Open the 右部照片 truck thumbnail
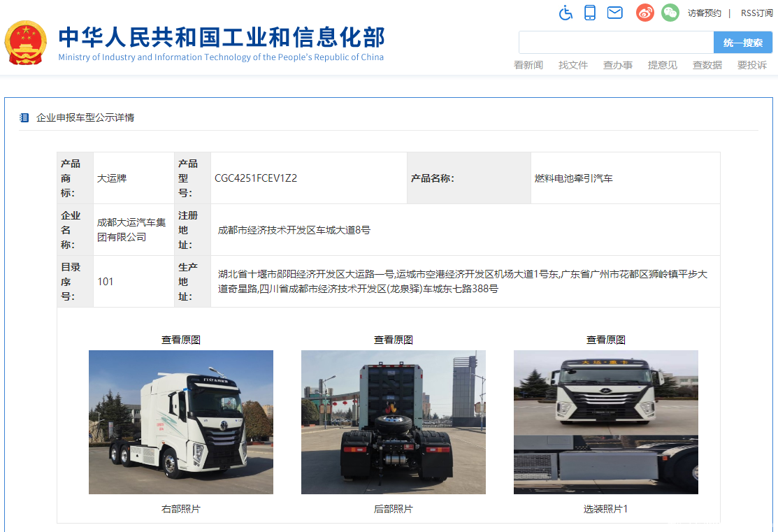Screen dimensions: 778x532 180,422
